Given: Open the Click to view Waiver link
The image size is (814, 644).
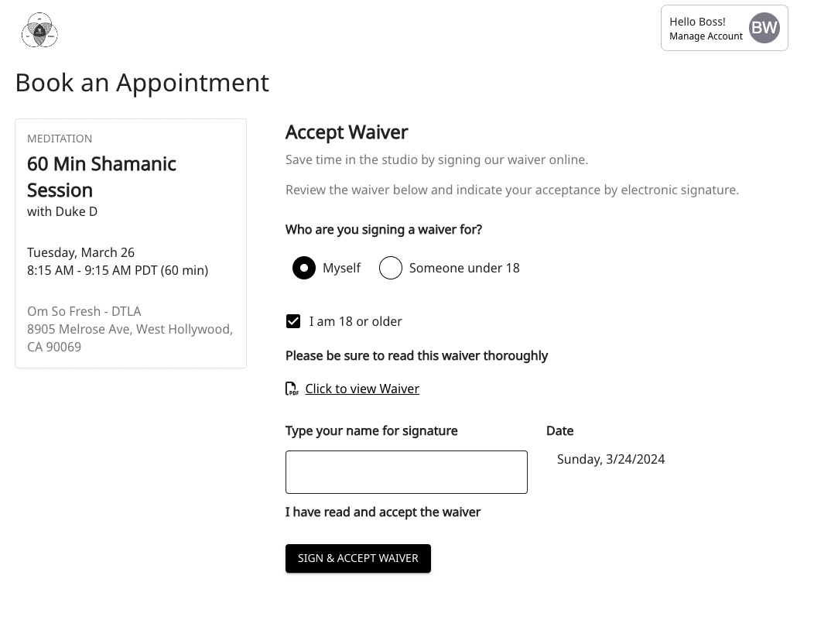Looking at the screenshot, I should (362, 389).
